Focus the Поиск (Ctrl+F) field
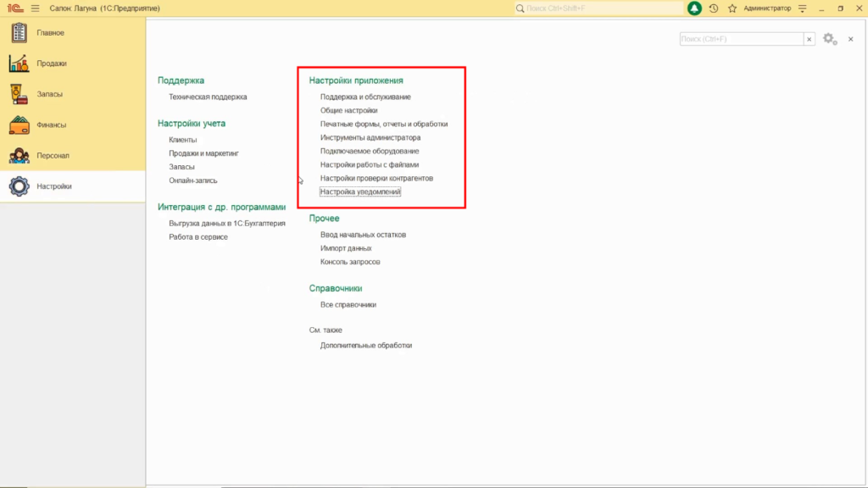The height and width of the screenshot is (488, 868). pos(741,39)
